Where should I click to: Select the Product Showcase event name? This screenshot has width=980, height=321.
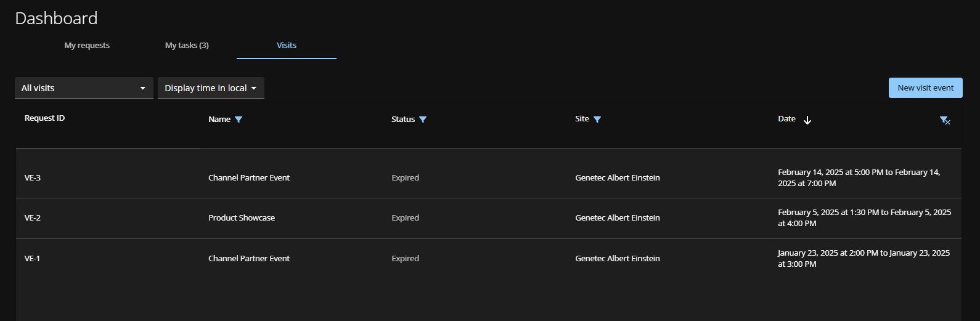point(242,218)
